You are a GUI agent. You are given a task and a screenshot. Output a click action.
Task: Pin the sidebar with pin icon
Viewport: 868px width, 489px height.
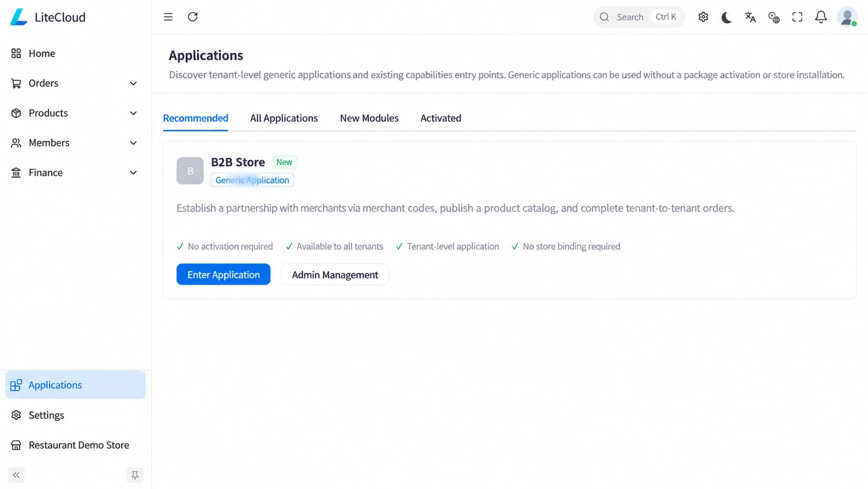[135, 475]
